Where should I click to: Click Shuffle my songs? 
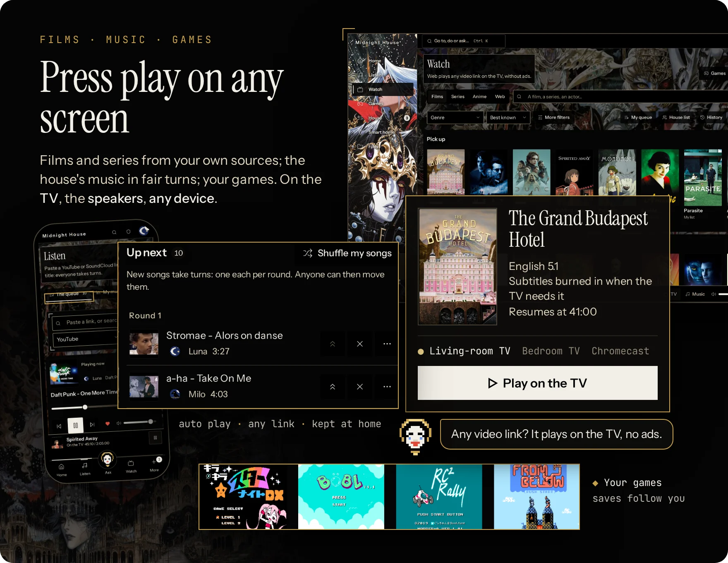click(x=347, y=253)
